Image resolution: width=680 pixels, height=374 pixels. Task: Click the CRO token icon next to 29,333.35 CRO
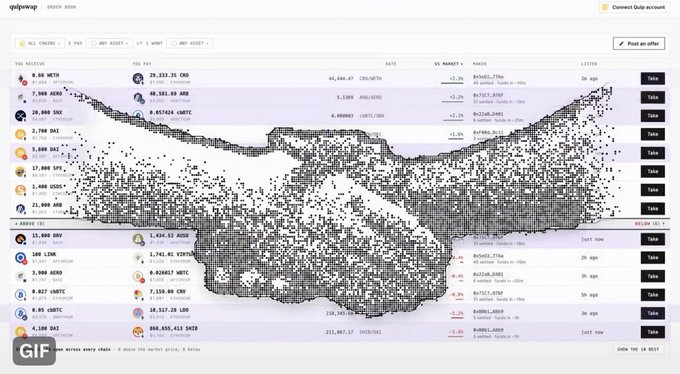point(138,79)
